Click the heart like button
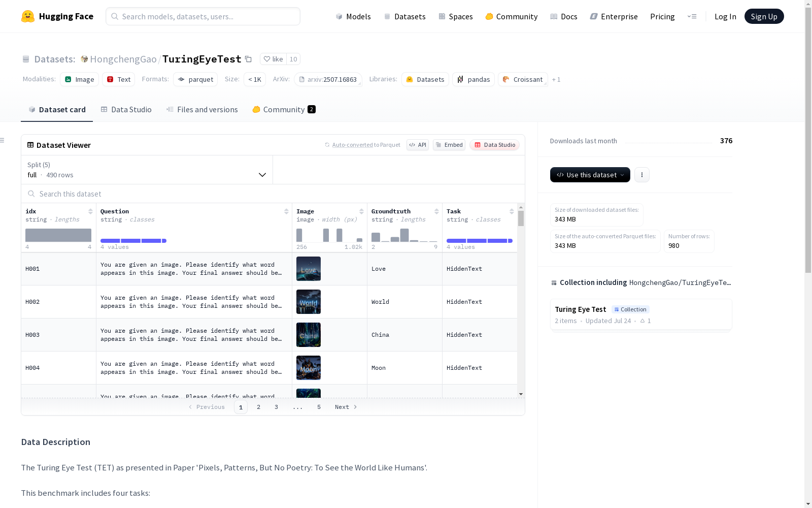 point(273,59)
